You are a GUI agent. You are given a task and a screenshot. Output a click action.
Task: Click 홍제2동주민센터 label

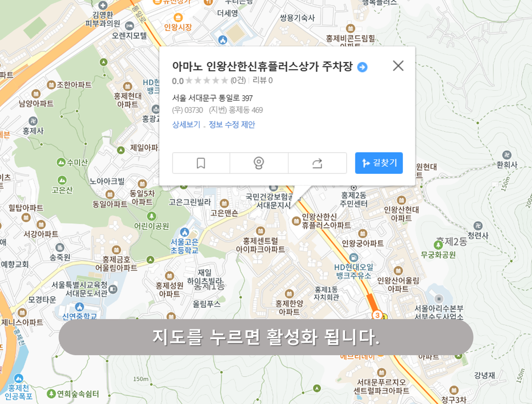tap(354, 199)
